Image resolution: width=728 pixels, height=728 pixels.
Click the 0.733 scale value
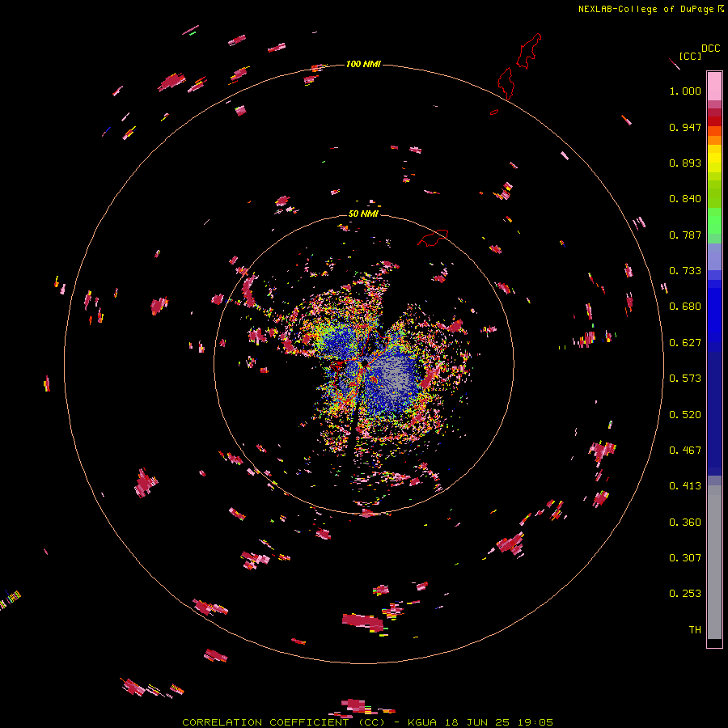click(685, 271)
